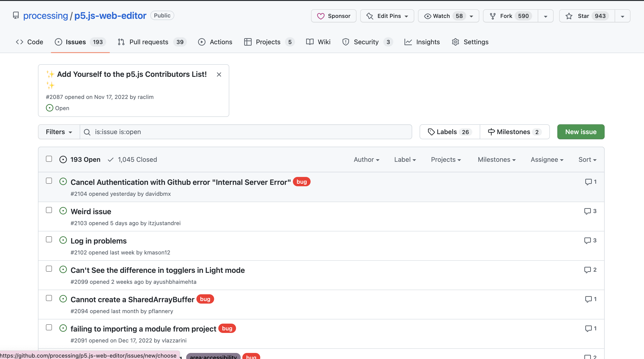Dismiss the pinned Contributors List issue

coord(219,75)
